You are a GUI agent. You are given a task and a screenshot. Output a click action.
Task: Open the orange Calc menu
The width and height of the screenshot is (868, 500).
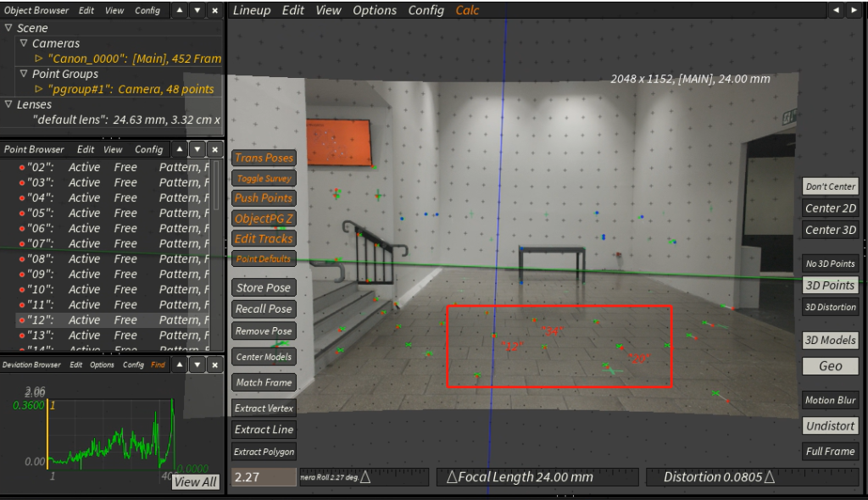click(467, 10)
